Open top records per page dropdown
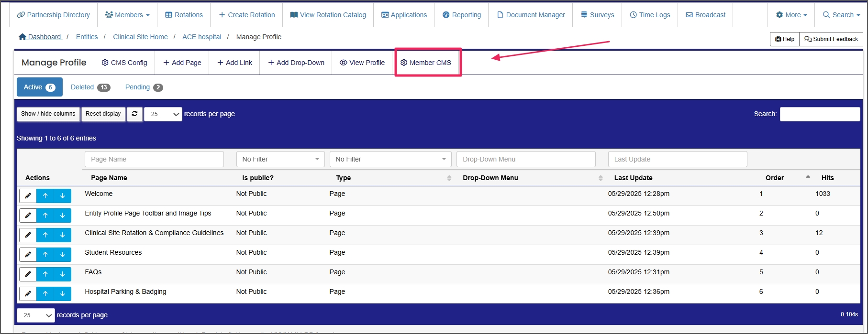 [x=163, y=114]
